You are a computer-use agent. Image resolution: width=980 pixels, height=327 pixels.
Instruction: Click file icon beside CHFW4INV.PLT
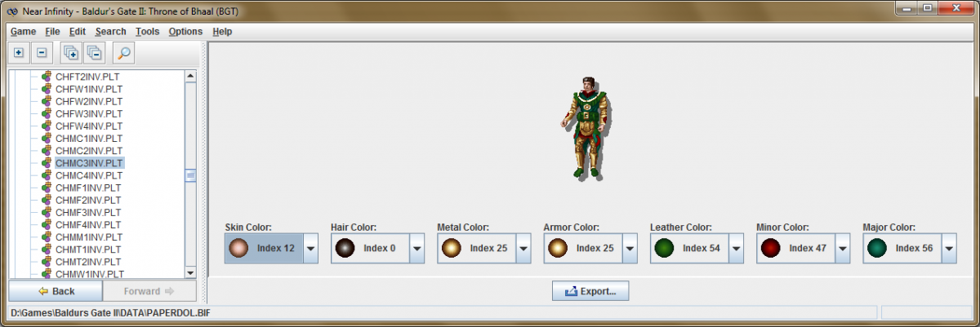47,126
